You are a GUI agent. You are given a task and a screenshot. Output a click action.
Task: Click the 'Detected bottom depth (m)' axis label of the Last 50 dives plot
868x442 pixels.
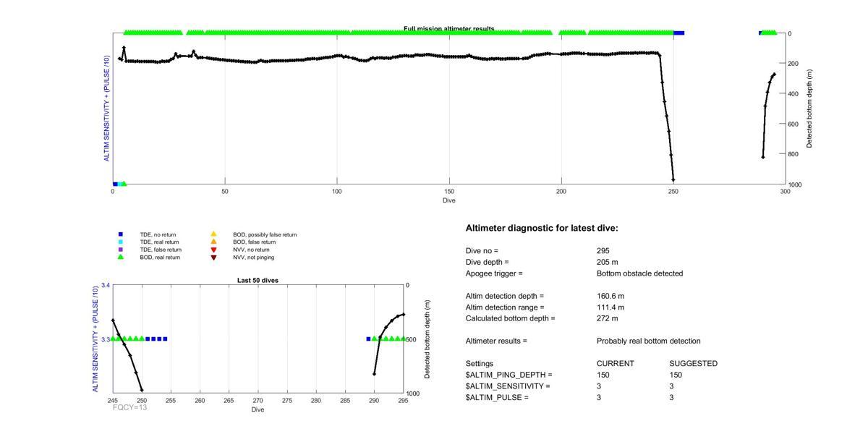pos(427,339)
